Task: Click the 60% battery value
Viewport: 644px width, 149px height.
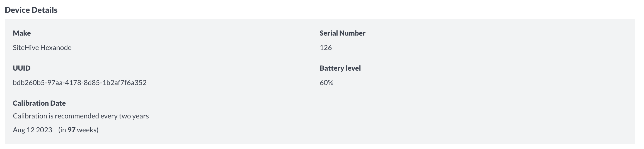Action: [326, 83]
